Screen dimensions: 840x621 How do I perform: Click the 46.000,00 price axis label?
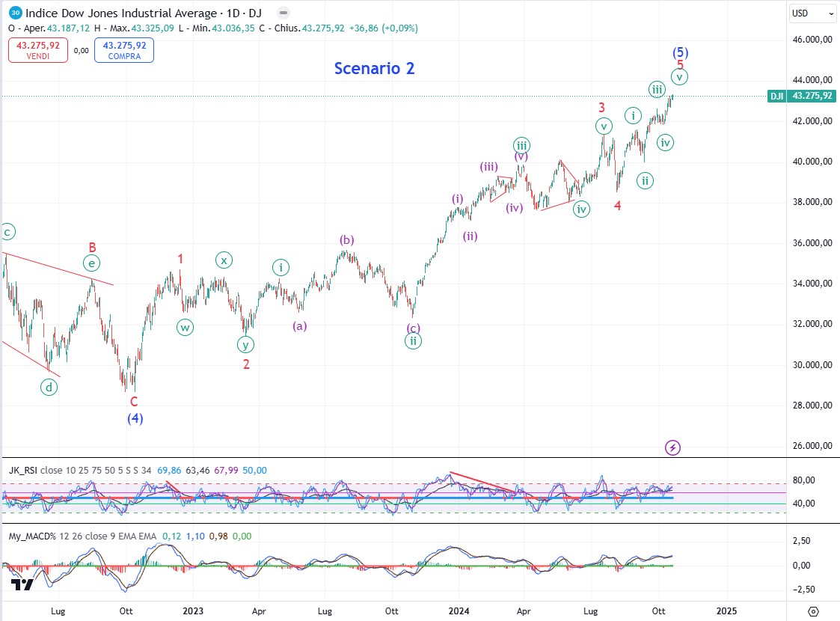[812, 39]
